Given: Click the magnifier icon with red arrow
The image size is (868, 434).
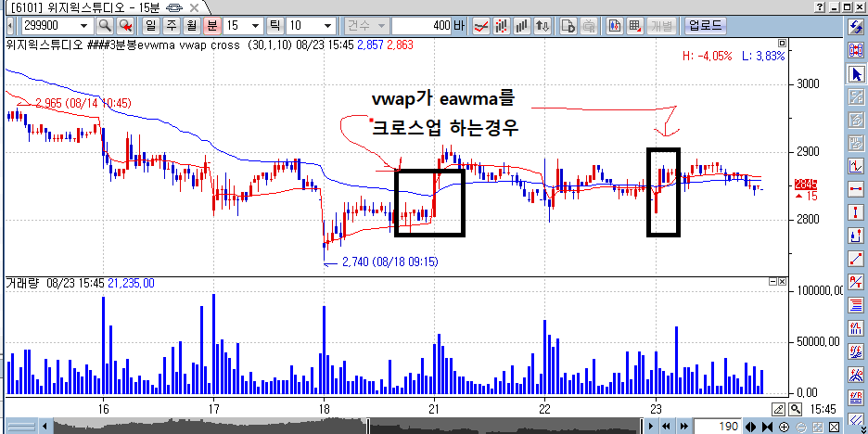Looking at the screenshot, I should point(126,26).
